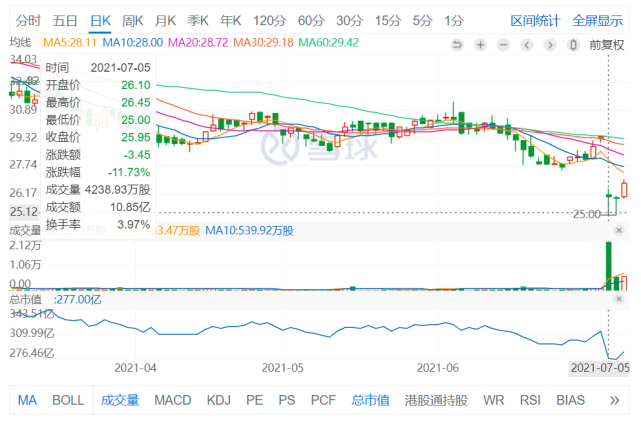Zoom in with the plus icon
This screenshot has width=641, height=428.
click(x=480, y=45)
